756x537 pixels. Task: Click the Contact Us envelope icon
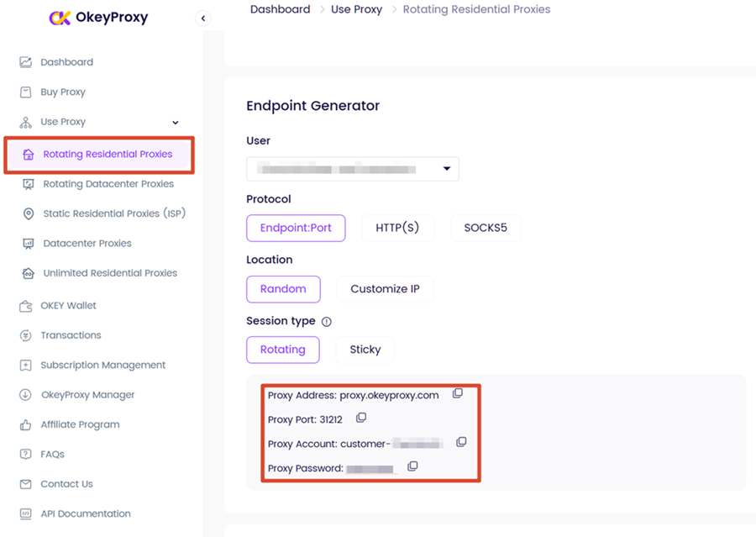[x=25, y=484]
